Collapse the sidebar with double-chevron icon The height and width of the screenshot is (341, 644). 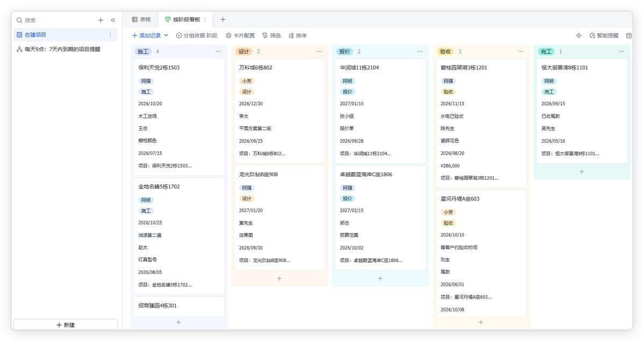coord(113,20)
